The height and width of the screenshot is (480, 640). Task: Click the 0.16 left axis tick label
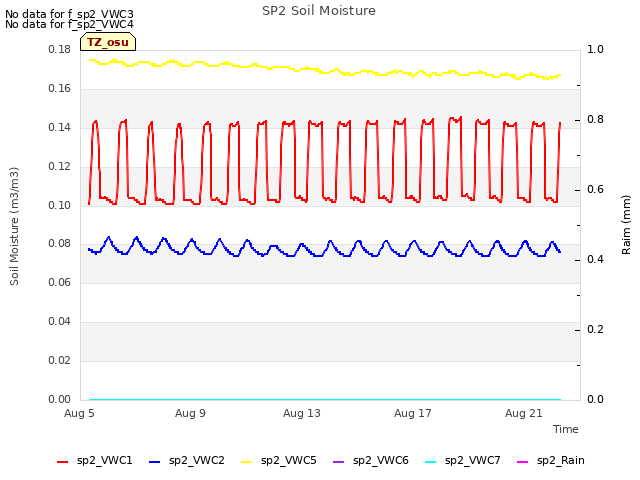tap(60, 89)
